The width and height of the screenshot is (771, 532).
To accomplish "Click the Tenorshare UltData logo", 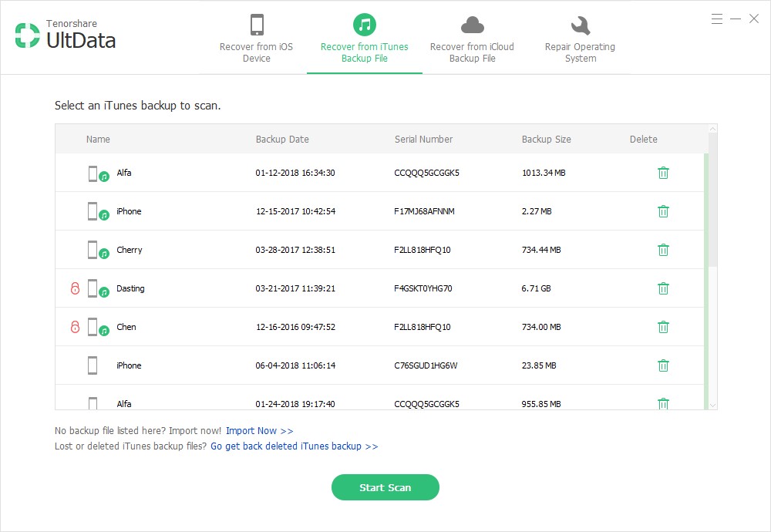I will click(66, 35).
